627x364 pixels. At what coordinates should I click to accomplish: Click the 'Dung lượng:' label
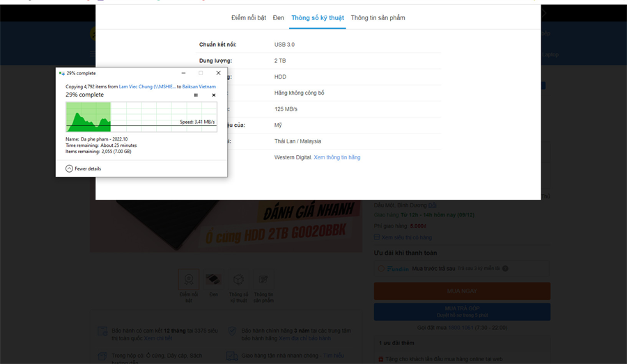coord(215,61)
